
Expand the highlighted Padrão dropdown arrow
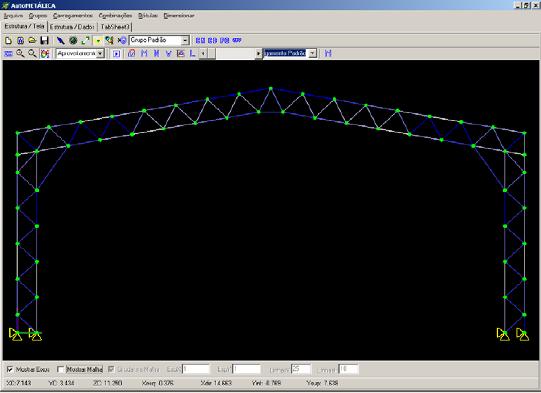coord(312,53)
